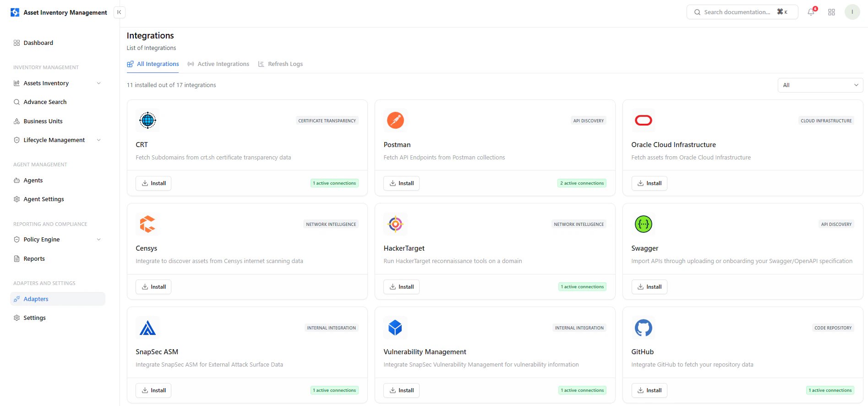
Task: Install the CRT integration
Action: pos(153,183)
